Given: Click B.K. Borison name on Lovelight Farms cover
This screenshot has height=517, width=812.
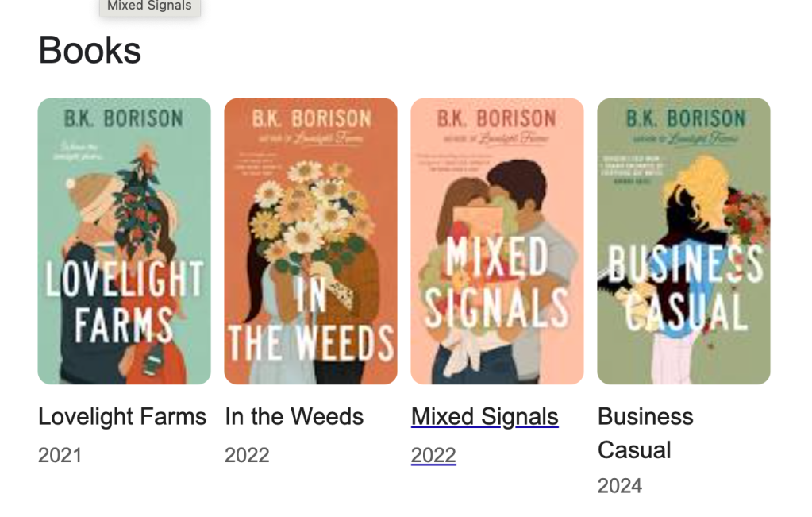Looking at the screenshot, I should coord(123,118).
